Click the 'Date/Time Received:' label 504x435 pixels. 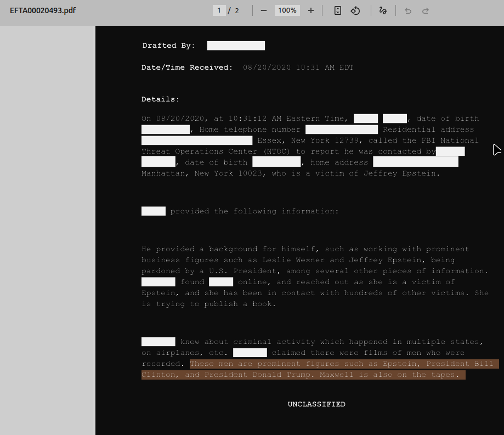pos(187,67)
